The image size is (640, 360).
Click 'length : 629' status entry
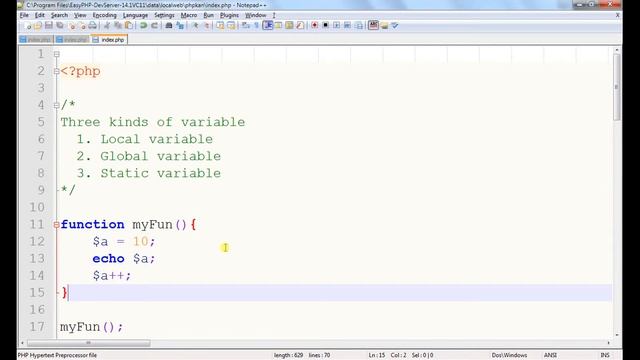coord(288,355)
